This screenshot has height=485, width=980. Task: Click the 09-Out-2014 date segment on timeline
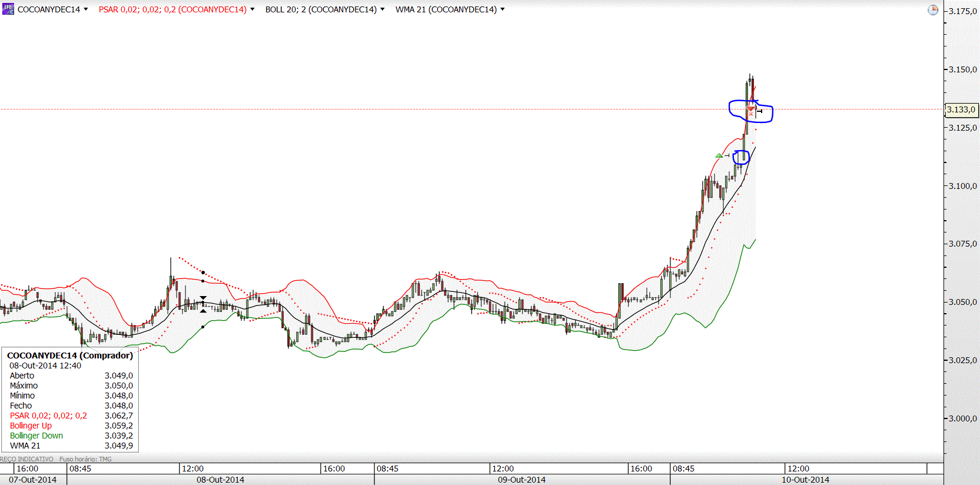click(x=521, y=480)
